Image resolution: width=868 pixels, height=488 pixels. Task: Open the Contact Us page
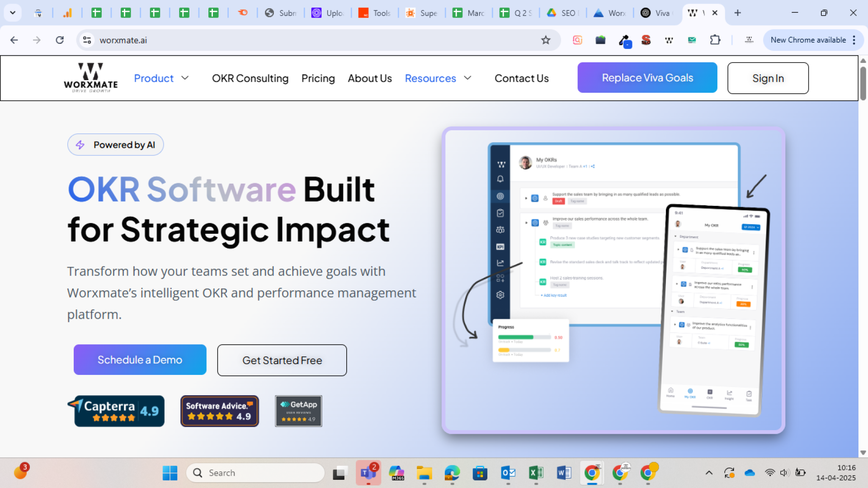coord(521,78)
